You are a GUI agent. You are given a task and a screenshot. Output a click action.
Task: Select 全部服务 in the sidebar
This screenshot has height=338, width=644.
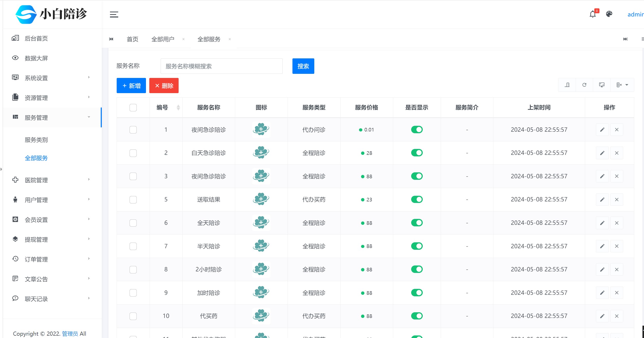36,158
